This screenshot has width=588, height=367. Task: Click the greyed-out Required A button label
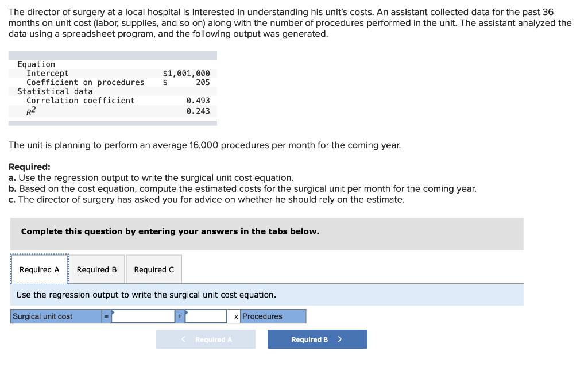tap(214, 339)
